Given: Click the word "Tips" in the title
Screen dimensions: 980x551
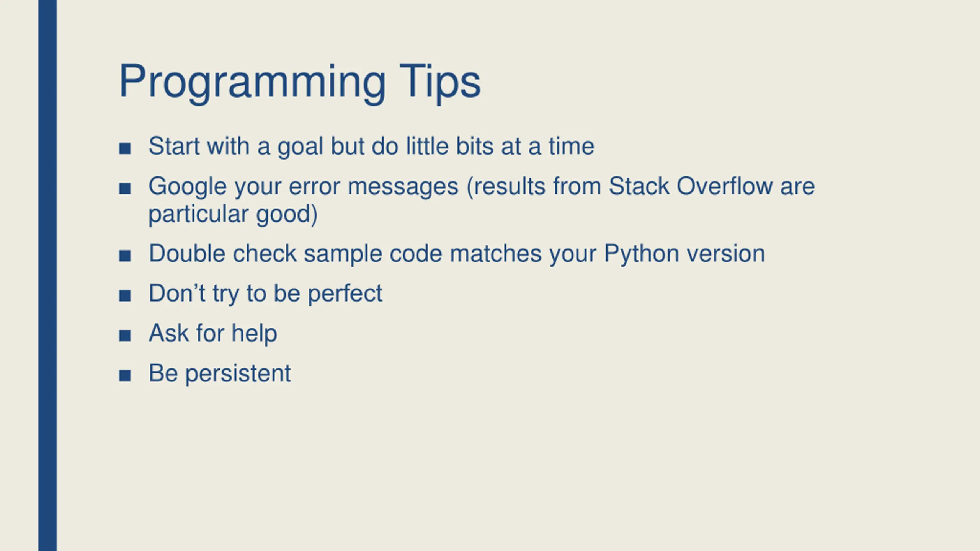Looking at the screenshot, I should [x=439, y=83].
